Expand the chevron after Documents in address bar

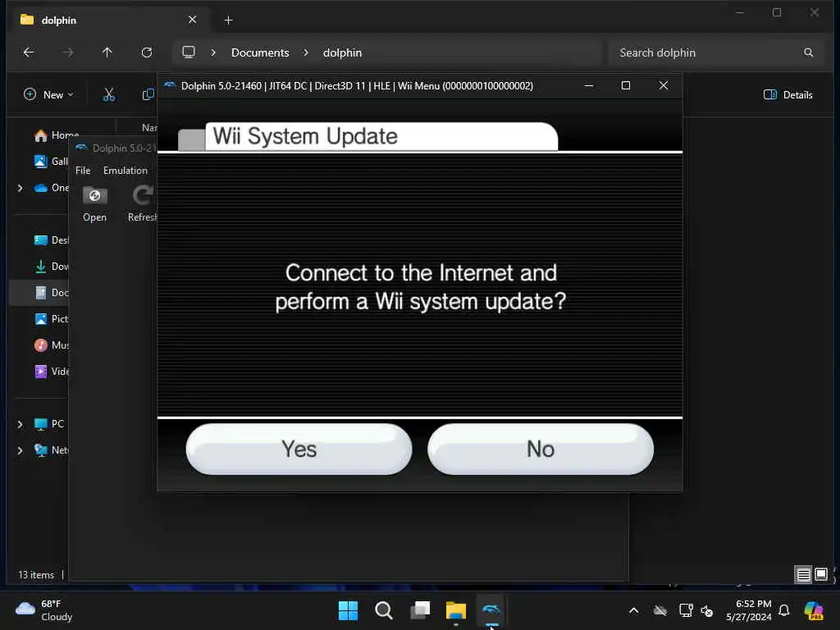click(x=306, y=52)
